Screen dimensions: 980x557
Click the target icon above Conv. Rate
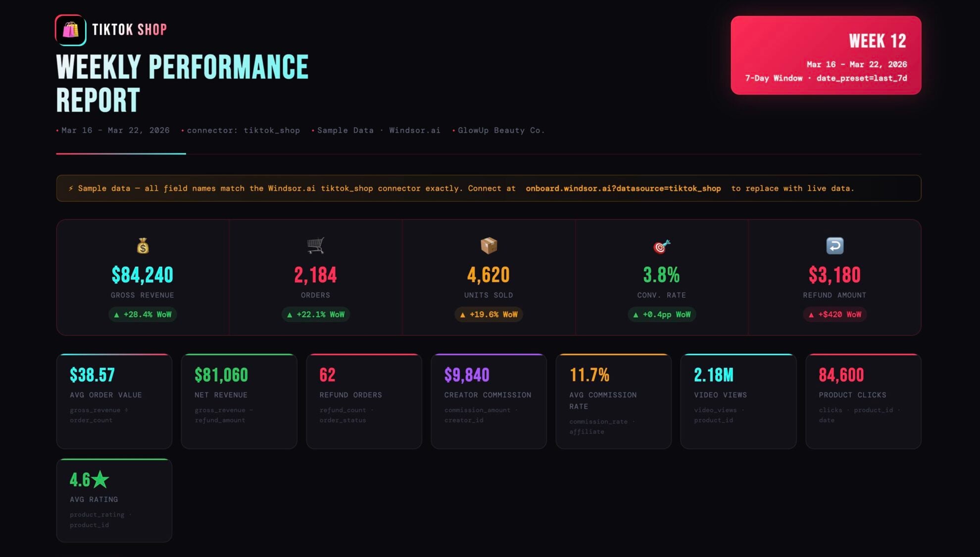coord(662,246)
